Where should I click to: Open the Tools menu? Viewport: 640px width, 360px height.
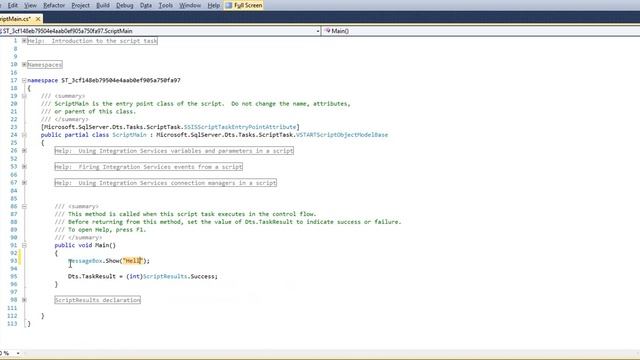(165, 5)
